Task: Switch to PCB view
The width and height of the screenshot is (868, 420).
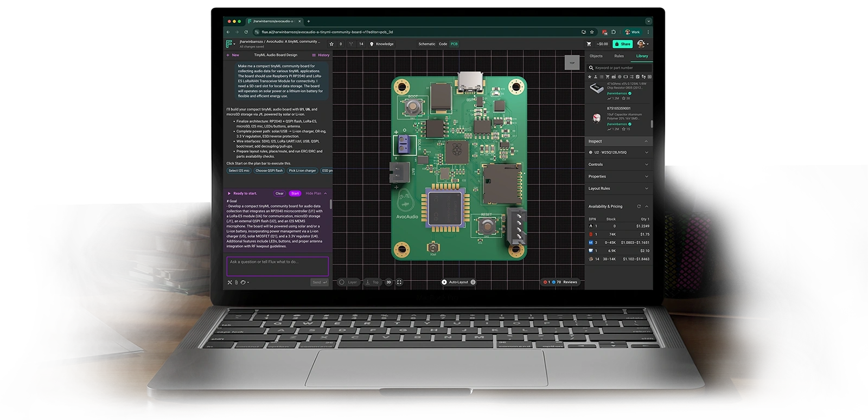Action: pos(454,44)
